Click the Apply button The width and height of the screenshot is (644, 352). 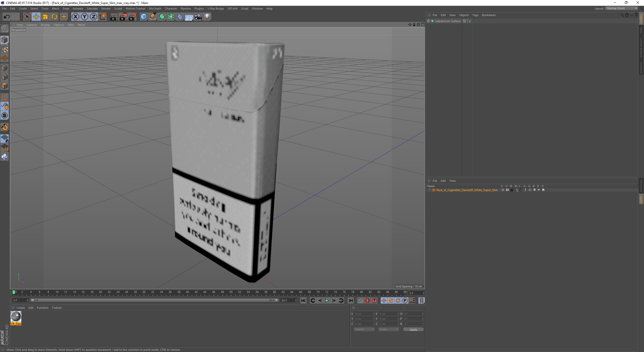point(413,330)
